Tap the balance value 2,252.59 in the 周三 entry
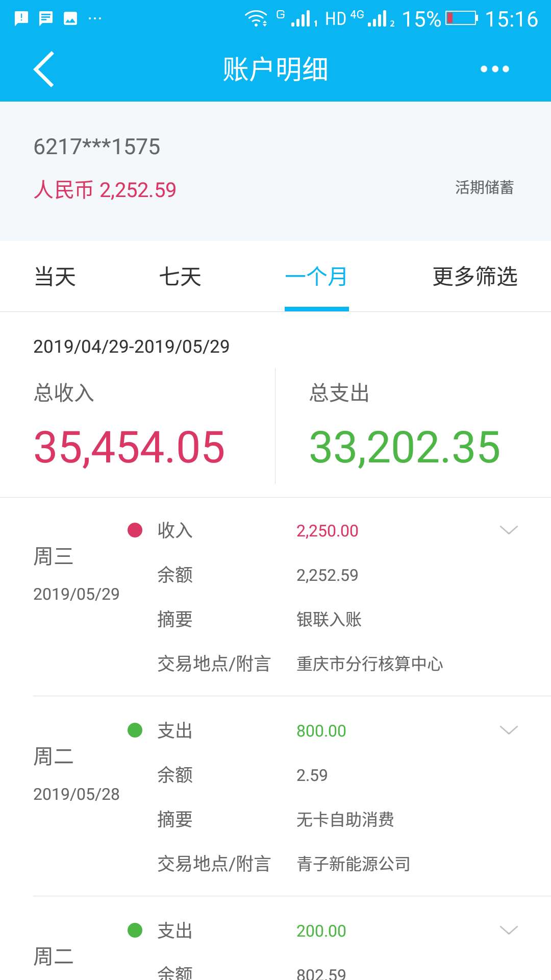The image size is (551, 980). click(328, 575)
